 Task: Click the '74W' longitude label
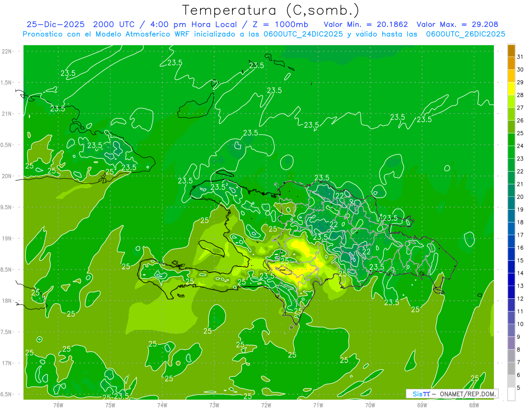pyautogui.click(x=162, y=405)
